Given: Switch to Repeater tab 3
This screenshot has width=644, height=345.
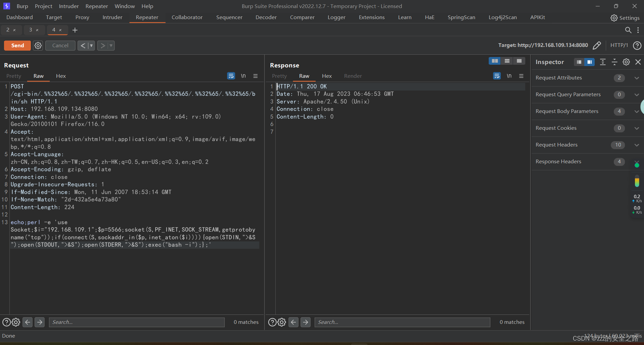Looking at the screenshot, I should pos(31,30).
